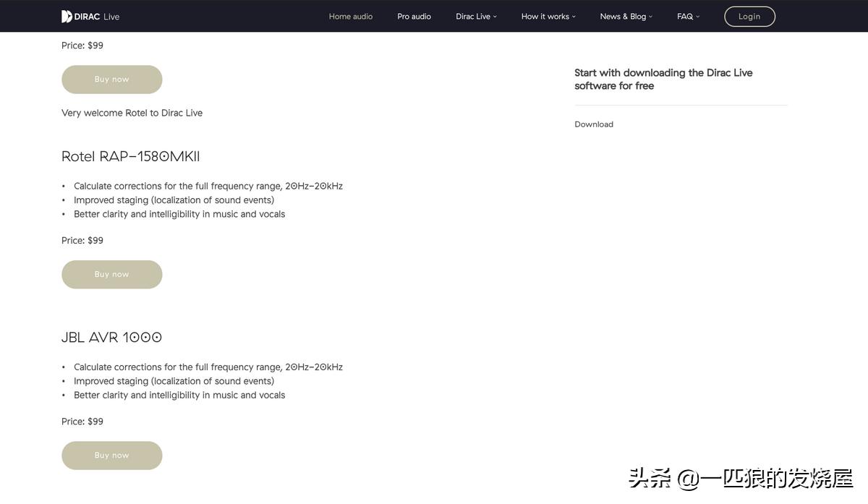Click 'Calculate corrections' bullet under Rotel RAP-1580MKII

coord(208,186)
